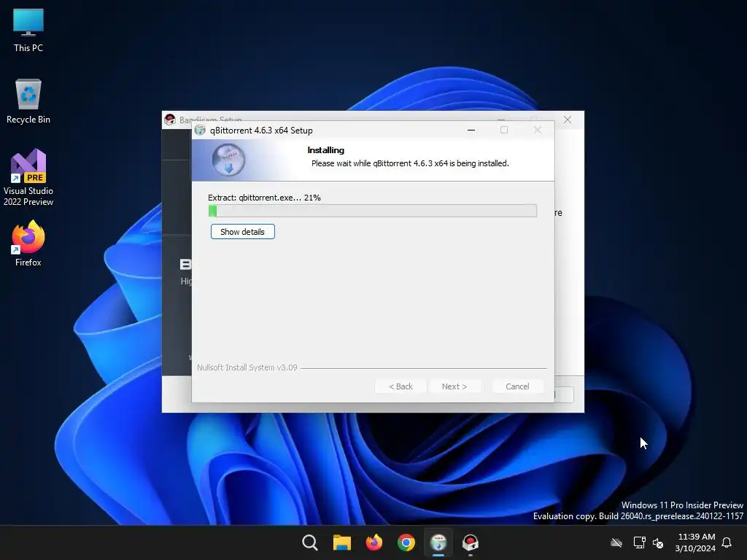Open taskbar Search

click(309, 542)
